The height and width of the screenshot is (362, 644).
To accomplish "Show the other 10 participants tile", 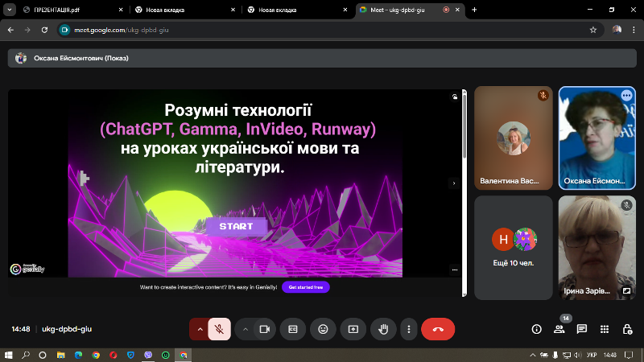I will (514, 248).
